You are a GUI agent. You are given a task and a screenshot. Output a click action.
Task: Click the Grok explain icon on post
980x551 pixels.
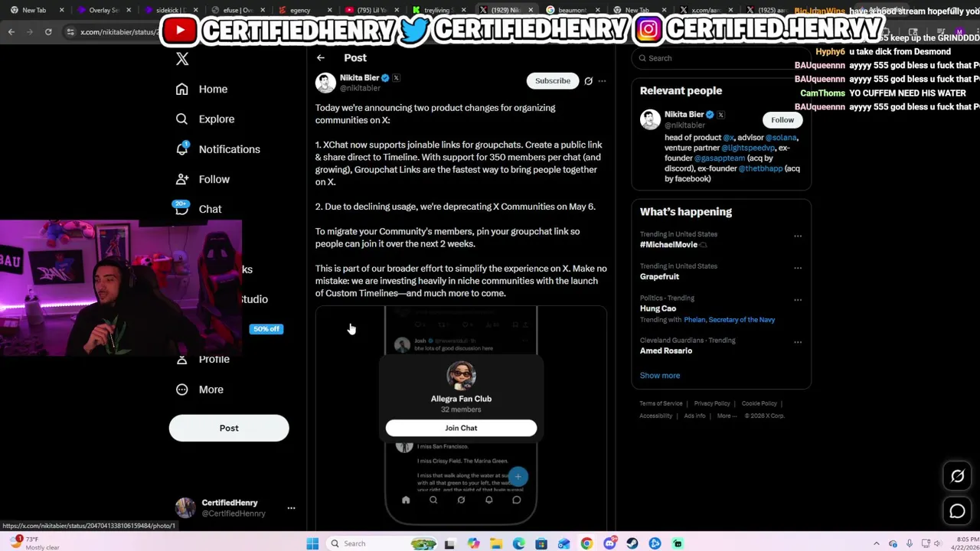[x=588, y=81]
